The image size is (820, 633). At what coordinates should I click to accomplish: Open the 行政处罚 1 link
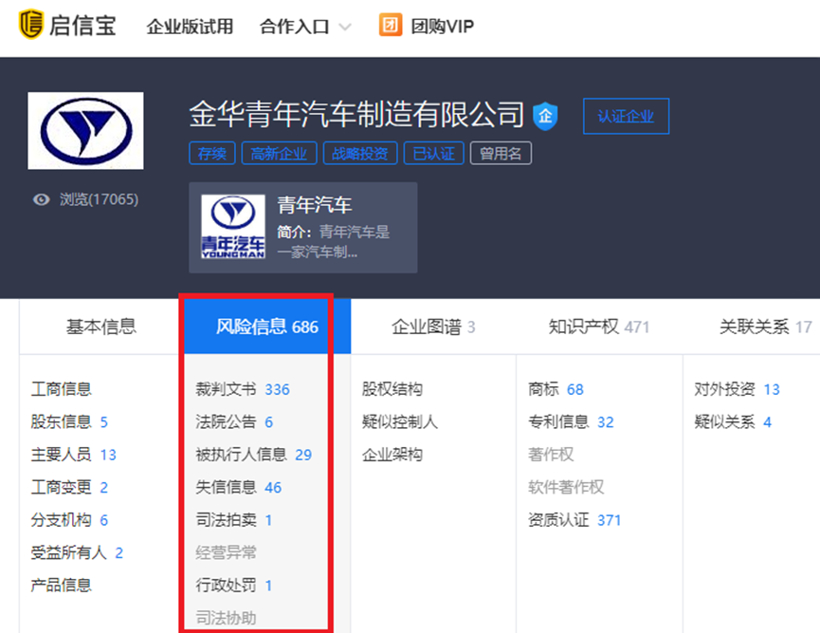pyautogui.click(x=234, y=585)
